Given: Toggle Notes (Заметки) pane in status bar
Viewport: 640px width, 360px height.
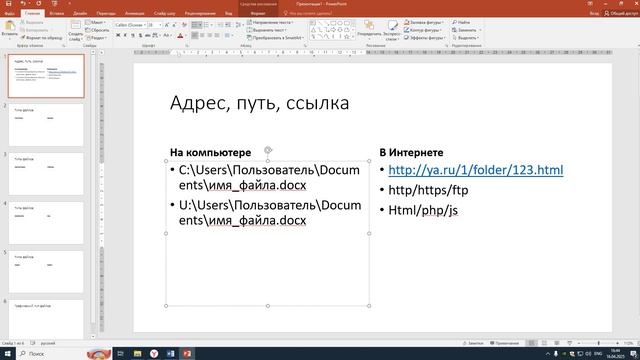Looking at the screenshot, I should click(473, 343).
